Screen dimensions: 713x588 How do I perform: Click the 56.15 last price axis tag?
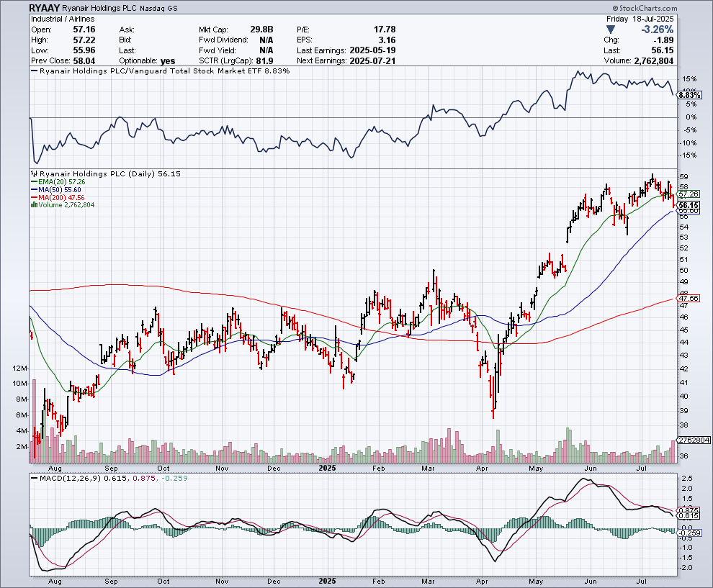tap(689, 205)
